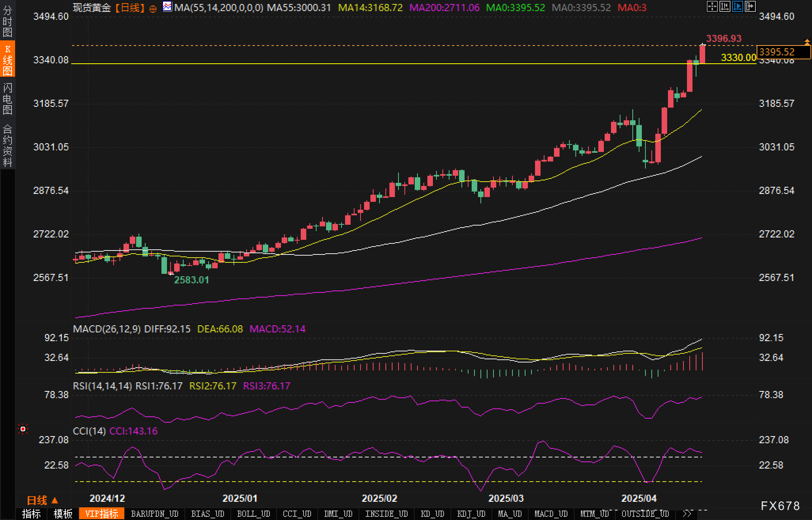This screenshot has width=812, height=520.
Task: Toggle the VIP指标 button
Action: [102, 514]
